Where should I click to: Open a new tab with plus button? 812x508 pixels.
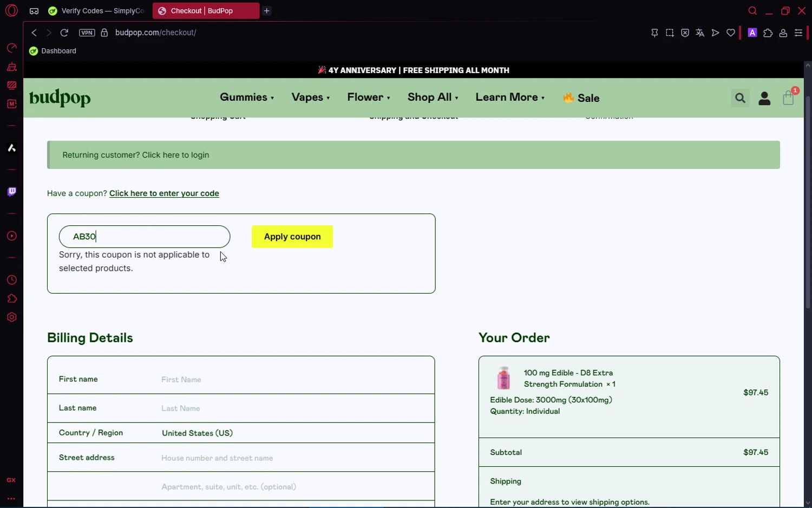point(267,11)
